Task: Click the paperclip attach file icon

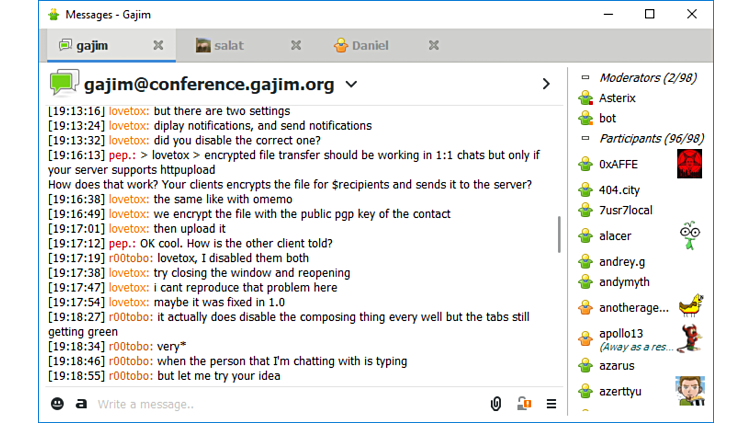Action: (495, 403)
